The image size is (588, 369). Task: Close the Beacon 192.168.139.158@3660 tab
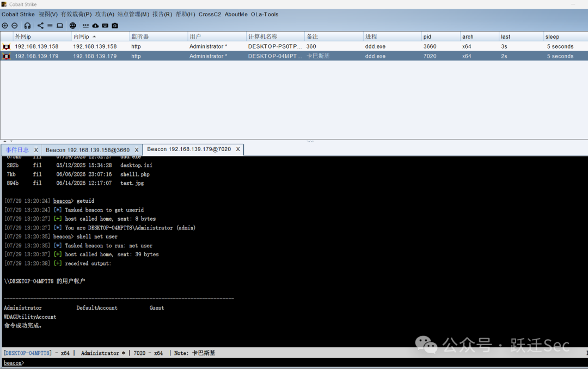137,150
